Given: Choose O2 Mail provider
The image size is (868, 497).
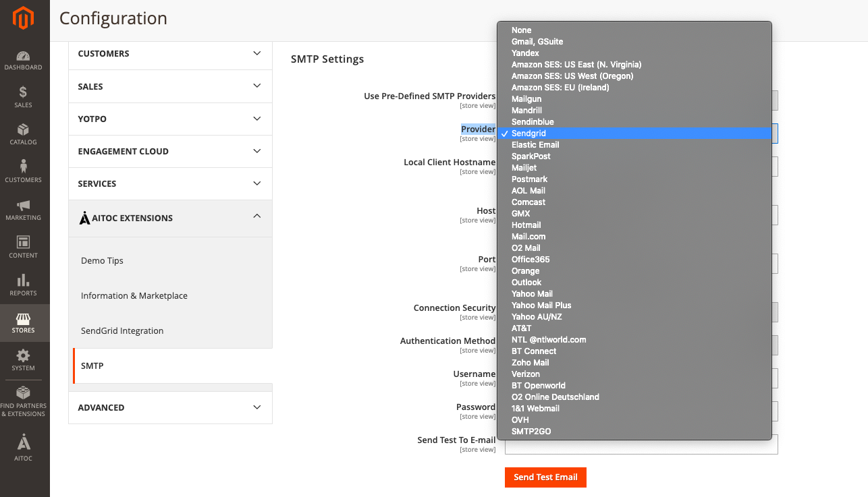Looking at the screenshot, I should [x=634, y=248].
